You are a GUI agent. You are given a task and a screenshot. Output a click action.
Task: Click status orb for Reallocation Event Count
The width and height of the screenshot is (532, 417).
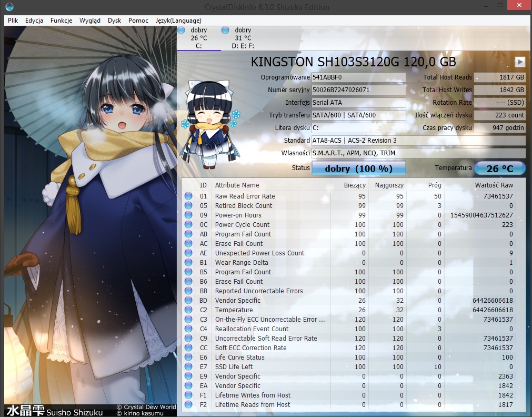click(x=188, y=329)
